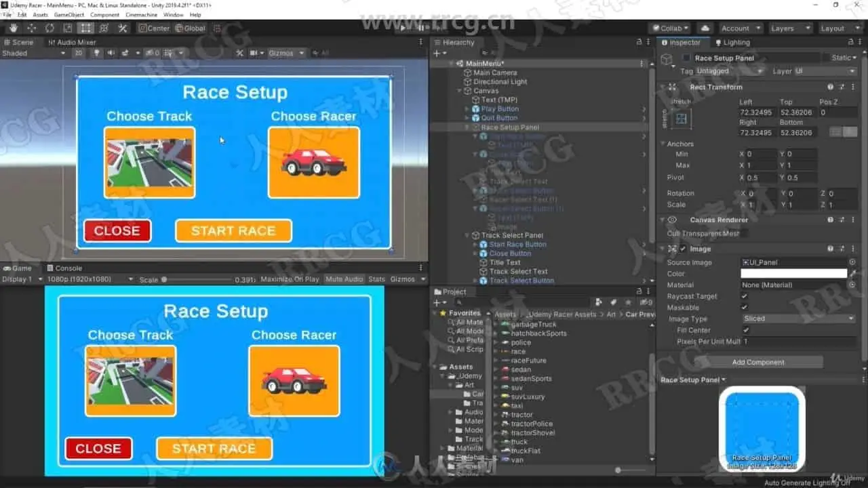Open Source Image object picker

852,262
